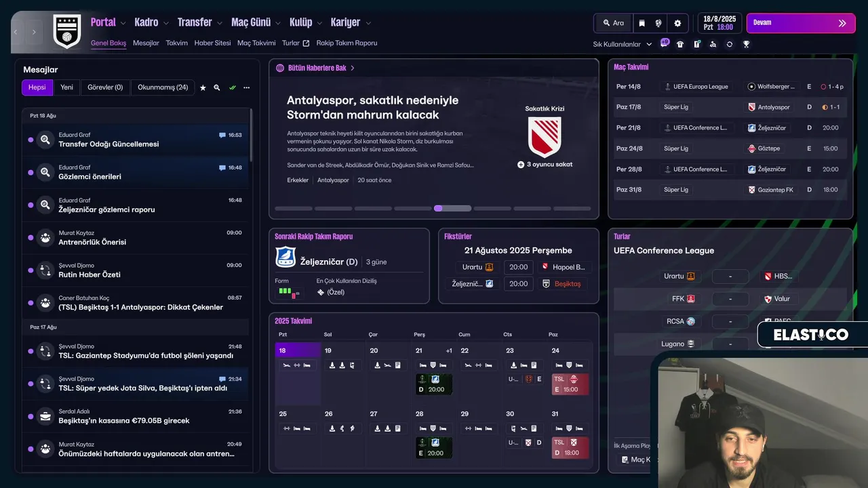Open messages more options ellipsis

pos(247,87)
